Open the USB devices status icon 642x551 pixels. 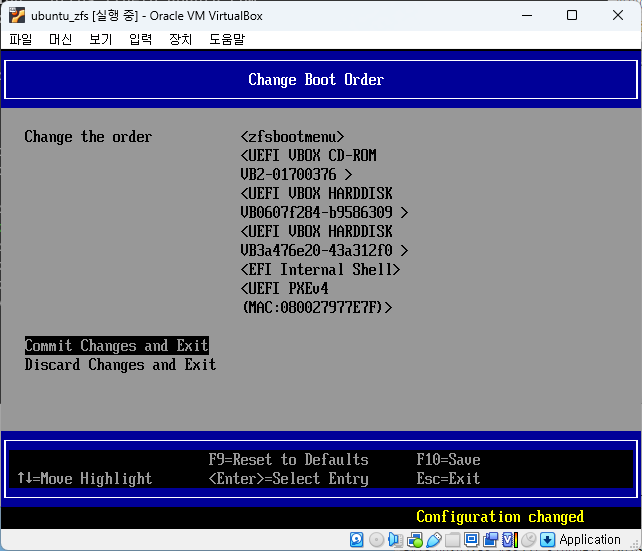(434, 539)
